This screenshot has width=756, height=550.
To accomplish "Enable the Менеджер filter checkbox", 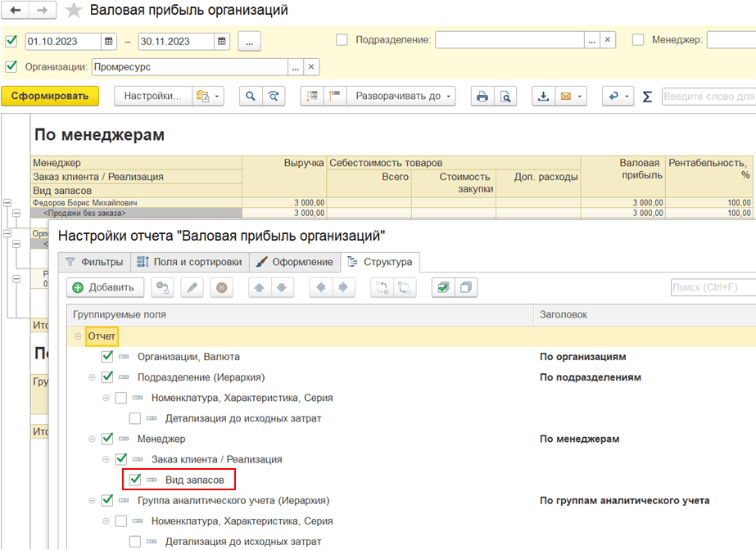I will point(638,40).
